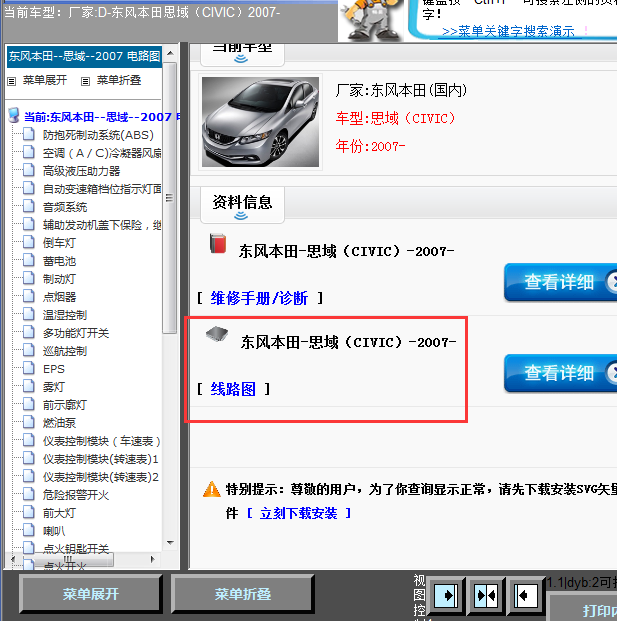Click 菜单展开 text link at top
Viewport: 617px width, 621px height.
pyautogui.click(x=45, y=80)
